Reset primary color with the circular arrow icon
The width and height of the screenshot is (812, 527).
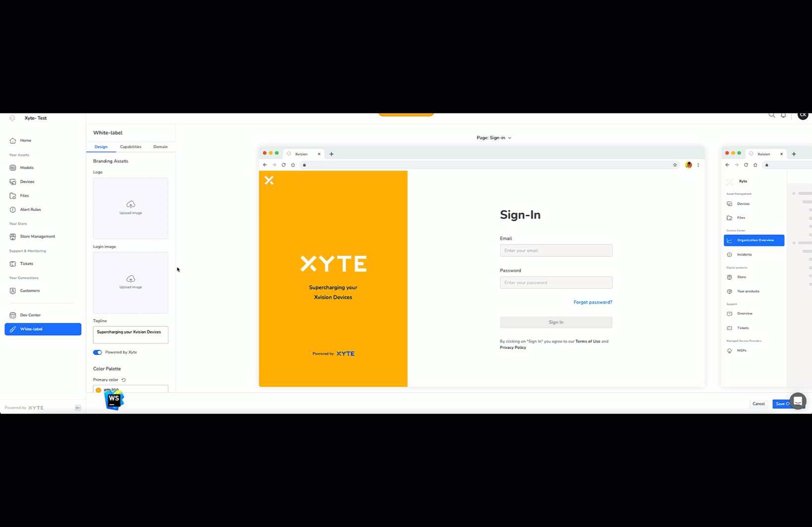124,380
